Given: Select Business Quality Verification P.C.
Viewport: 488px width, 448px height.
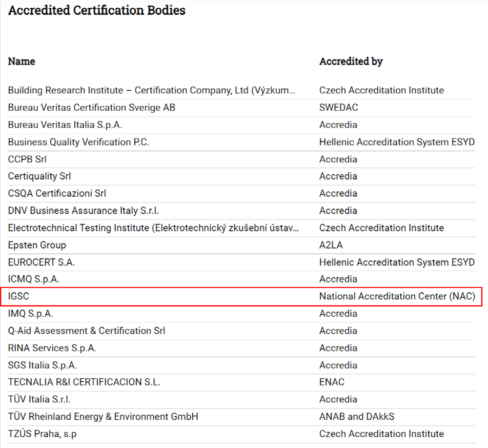Looking at the screenshot, I should [x=79, y=143].
